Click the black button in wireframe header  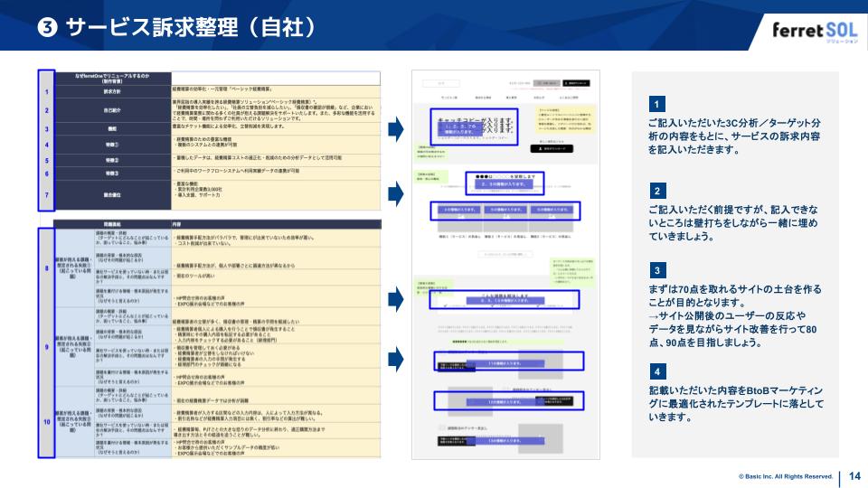tap(576, 83)
